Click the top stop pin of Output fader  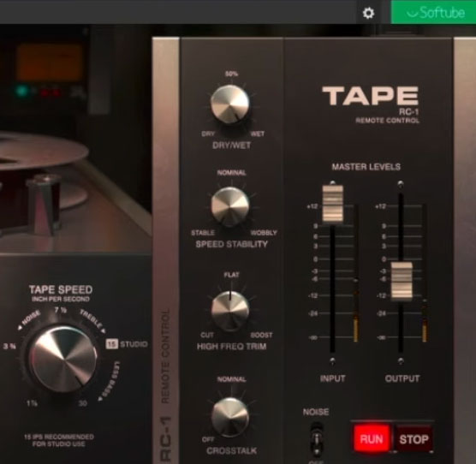[x=401, y=183]
